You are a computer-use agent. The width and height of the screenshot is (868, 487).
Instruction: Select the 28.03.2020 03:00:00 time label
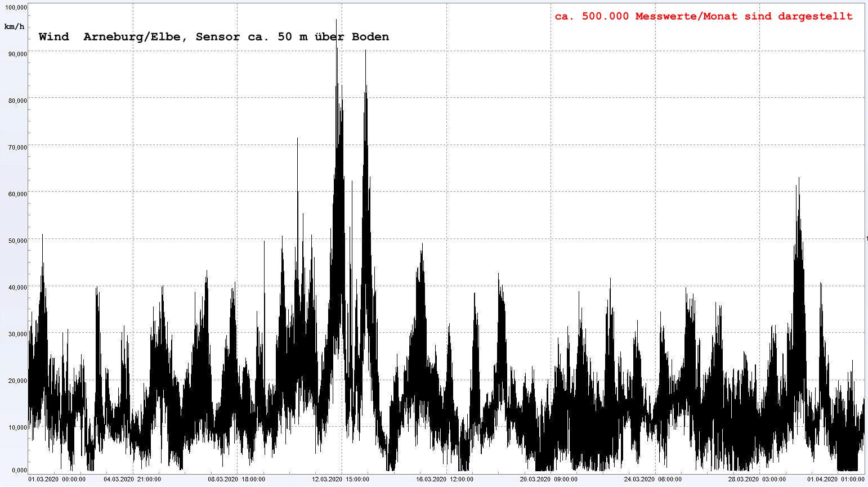[757, 480]
